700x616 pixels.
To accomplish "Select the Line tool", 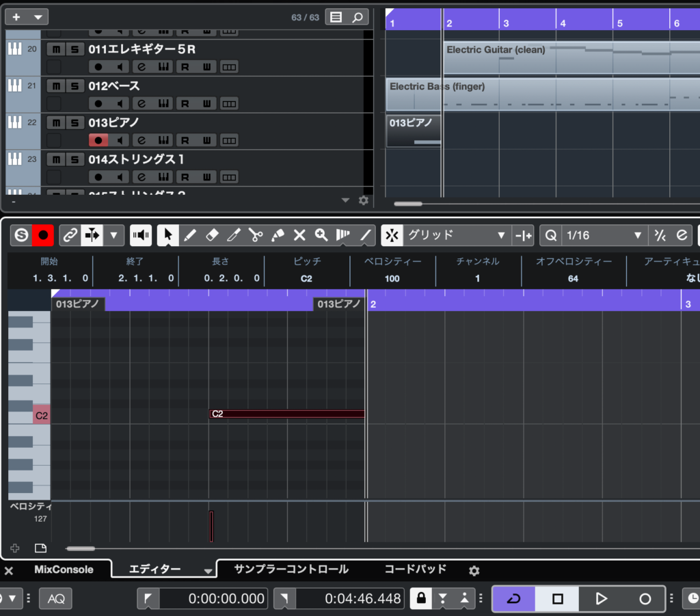I will coord(366,235).
